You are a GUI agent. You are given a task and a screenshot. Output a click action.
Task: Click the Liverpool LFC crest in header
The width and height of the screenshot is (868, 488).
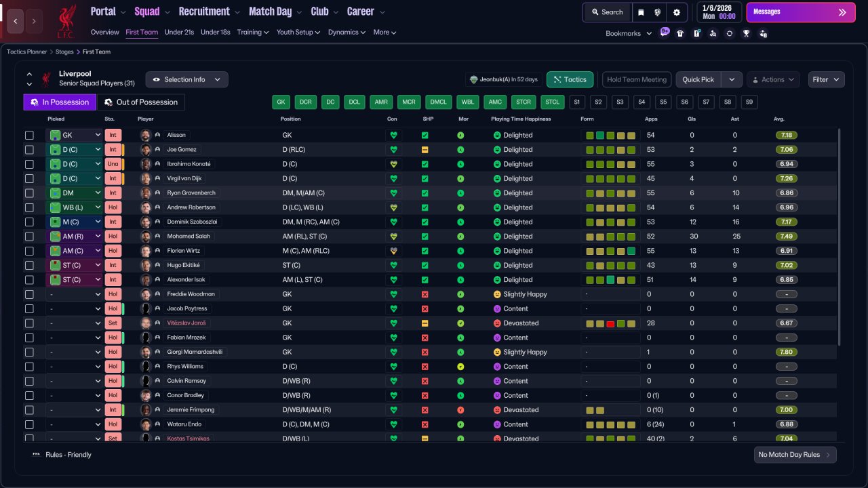pyautogui.click(x=66, y=20)
